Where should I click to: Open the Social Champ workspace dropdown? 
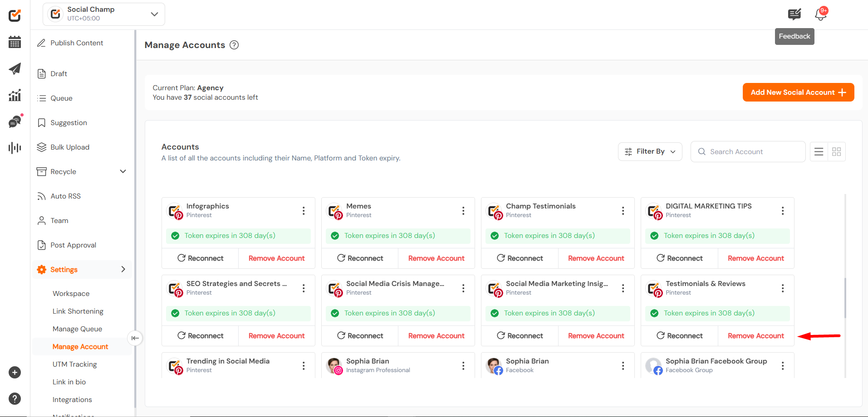[x=104, y=14]
